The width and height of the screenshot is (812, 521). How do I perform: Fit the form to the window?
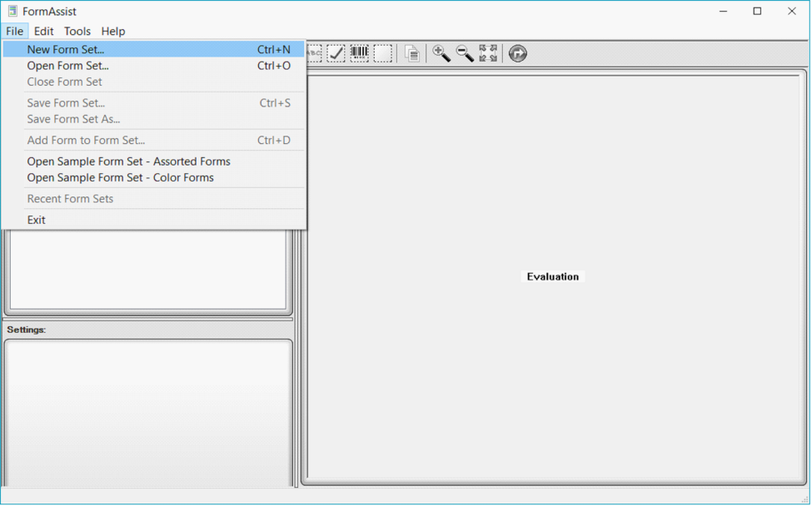click(488, 52)
